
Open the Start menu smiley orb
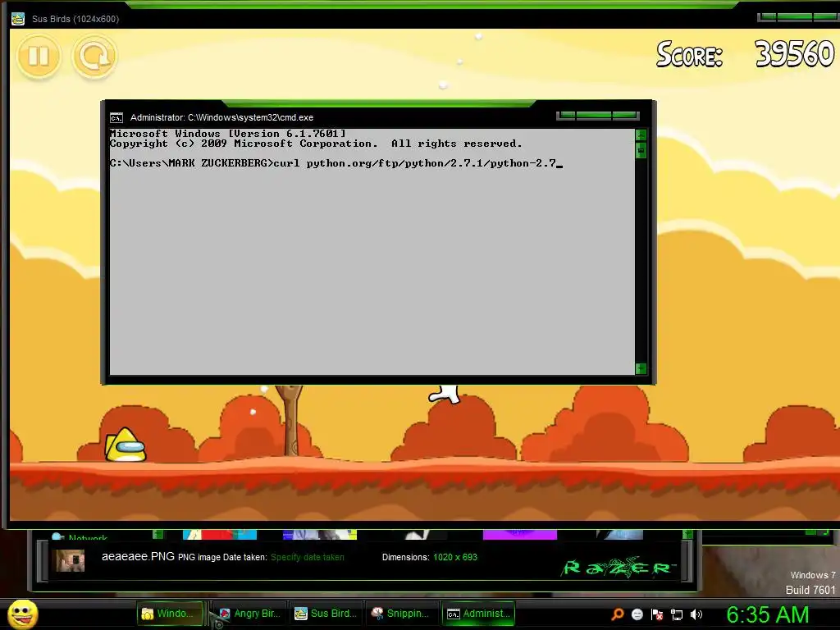coord(23,614)
